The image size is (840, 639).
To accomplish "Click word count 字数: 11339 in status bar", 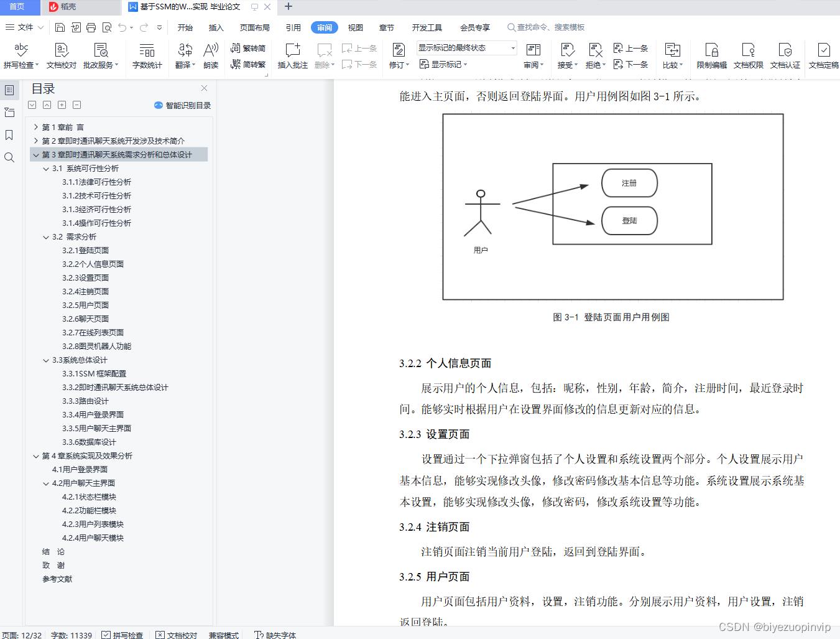I will tap(72, 635).
